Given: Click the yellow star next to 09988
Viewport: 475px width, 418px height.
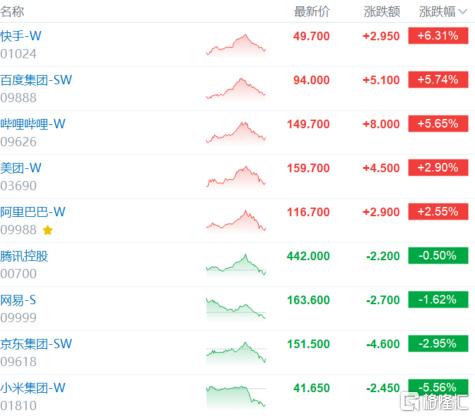Looking at the screenshot, I should coord(48,230).
